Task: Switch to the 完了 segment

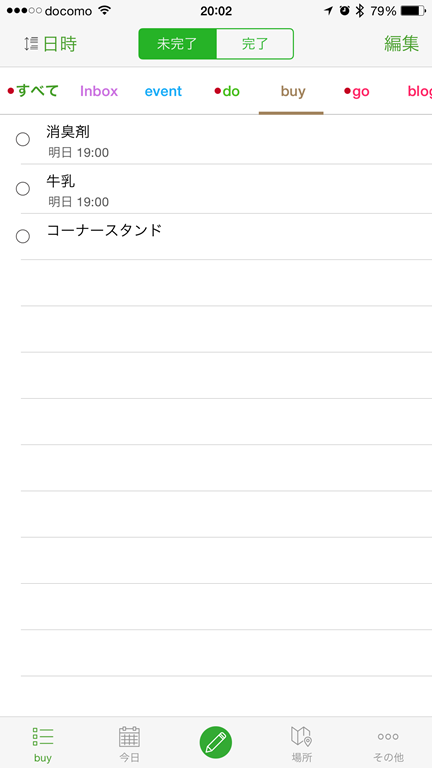Action: 255,44
